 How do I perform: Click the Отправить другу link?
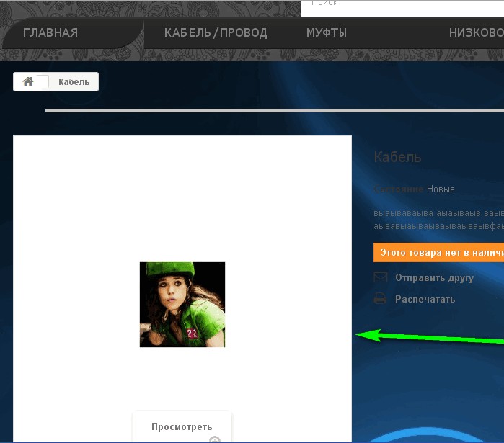(434, 277)
